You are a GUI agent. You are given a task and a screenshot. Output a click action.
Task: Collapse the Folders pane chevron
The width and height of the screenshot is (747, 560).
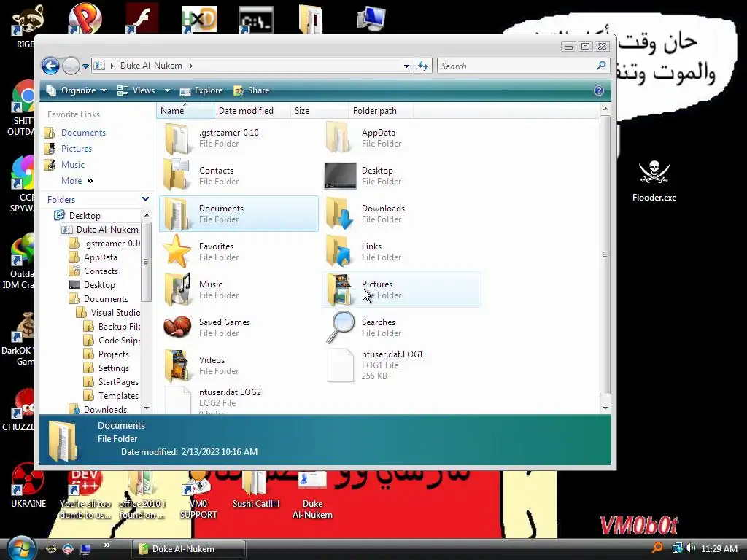145,199
